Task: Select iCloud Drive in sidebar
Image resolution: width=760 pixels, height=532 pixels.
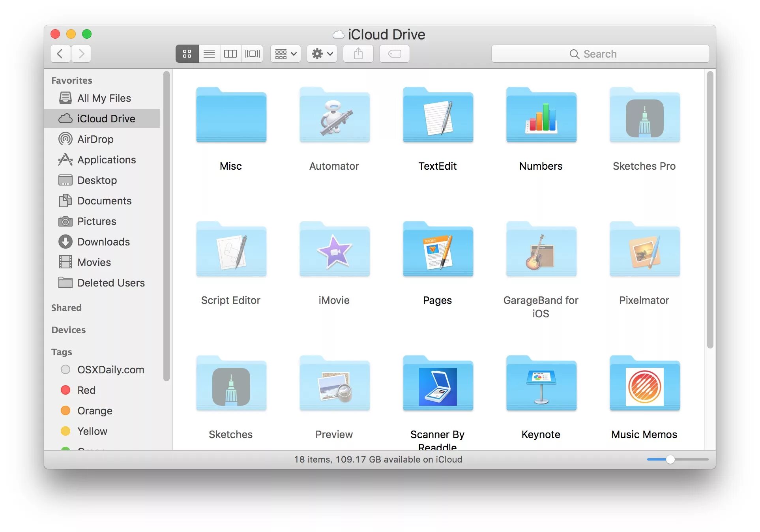Action: pos(103,118)
